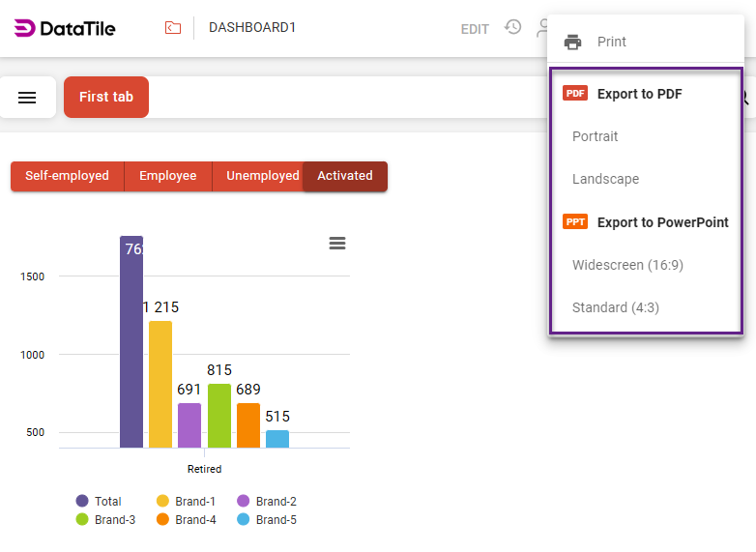Open the version history clock icon
Screen dimensions: 756x552
tap(513, 27)
